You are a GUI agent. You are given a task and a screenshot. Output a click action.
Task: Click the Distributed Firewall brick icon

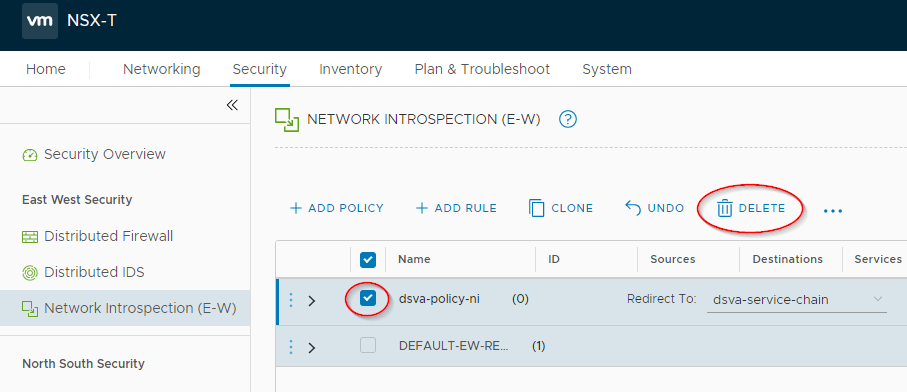pos(30,237)
